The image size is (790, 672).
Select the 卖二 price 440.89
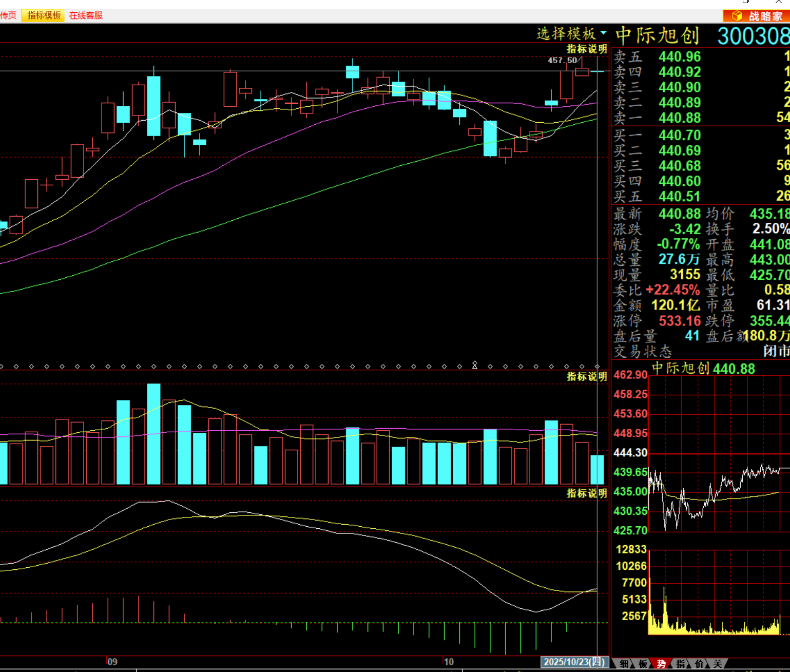click(x=680, y=103)
